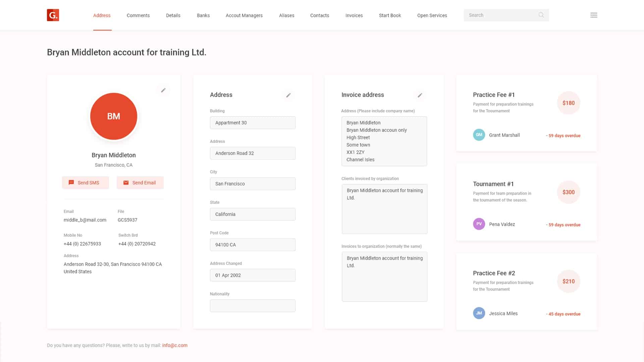Click the Address card edit pencil

[288, 95]
